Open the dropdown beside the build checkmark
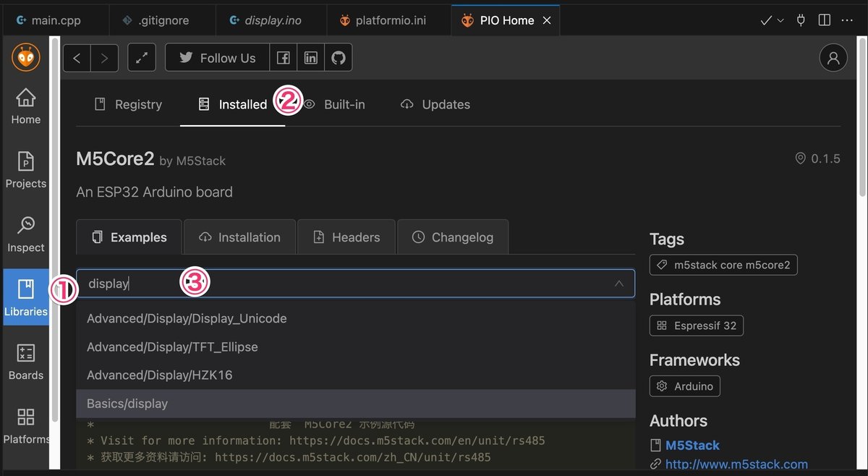 click(780, 20)
